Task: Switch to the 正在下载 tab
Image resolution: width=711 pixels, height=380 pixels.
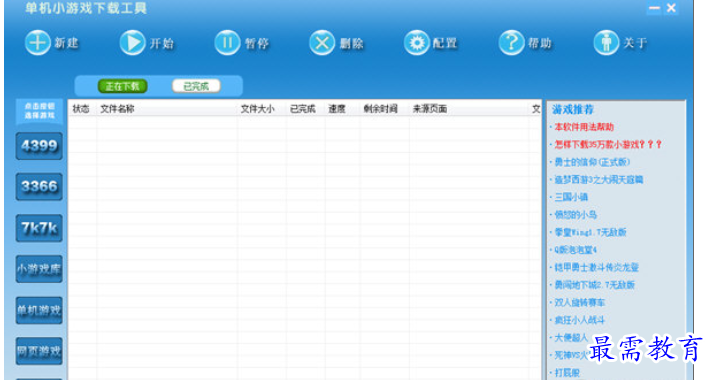Action: point(122,86)
